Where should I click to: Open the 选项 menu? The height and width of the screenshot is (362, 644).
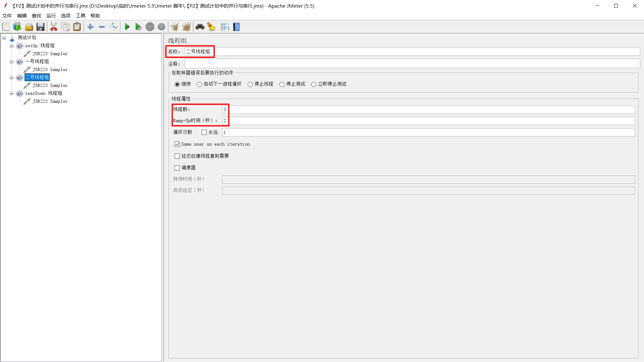point(66,16)
